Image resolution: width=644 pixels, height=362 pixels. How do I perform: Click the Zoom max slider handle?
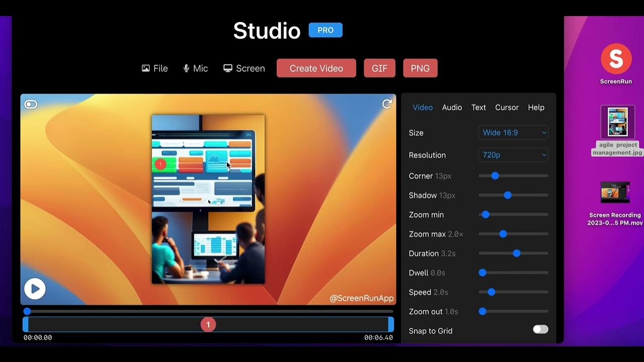point(503,234)
